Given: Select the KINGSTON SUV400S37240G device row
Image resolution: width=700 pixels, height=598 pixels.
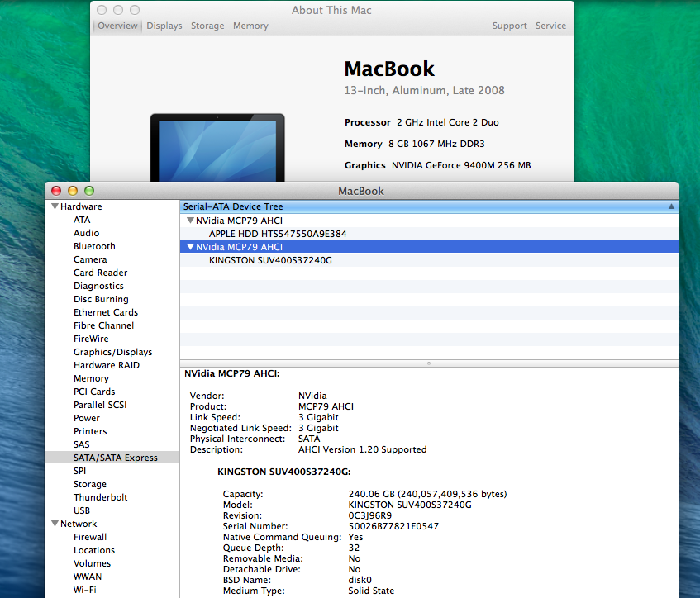Looking at the screenshot, I should pos(429,260).
